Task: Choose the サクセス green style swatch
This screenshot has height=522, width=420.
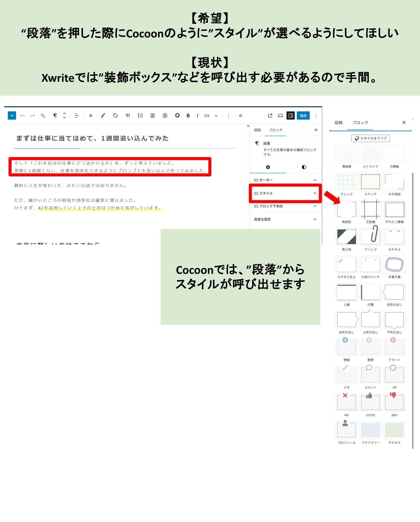Action: (394, 430)
